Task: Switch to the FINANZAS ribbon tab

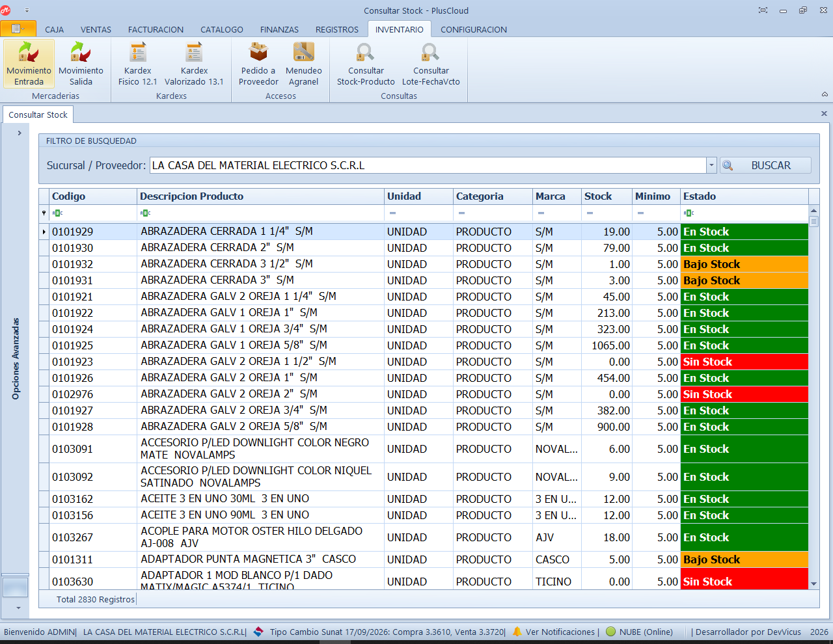Action: coord(279,29)
